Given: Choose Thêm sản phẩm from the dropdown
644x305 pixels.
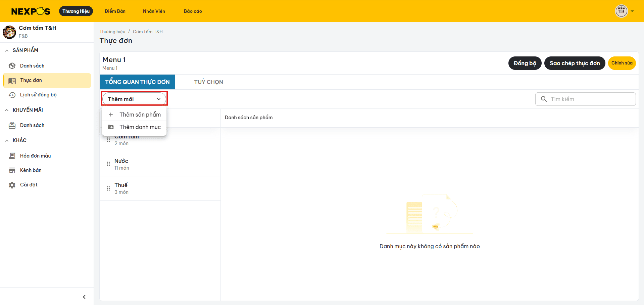Looking at the screenshot, I should click(x=134, y=115).
